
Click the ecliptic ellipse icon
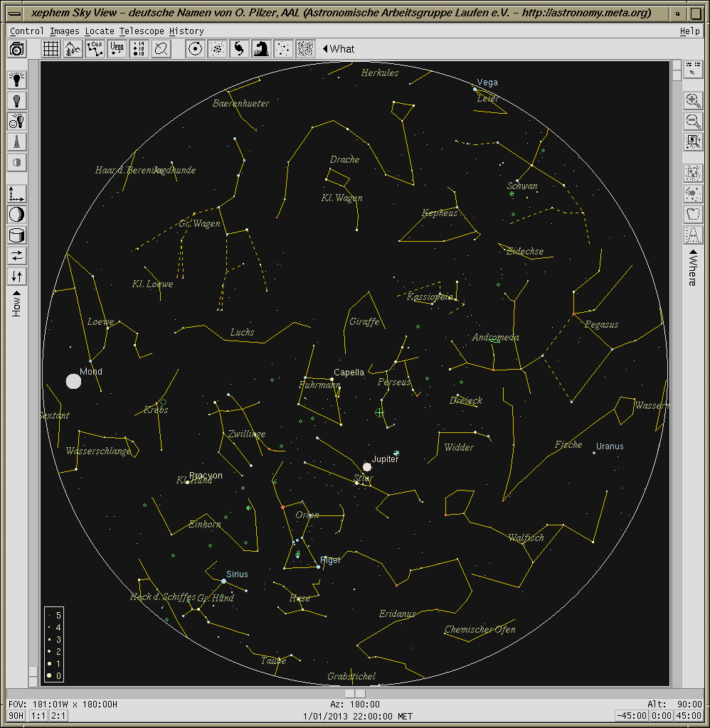tap(161, 49)
